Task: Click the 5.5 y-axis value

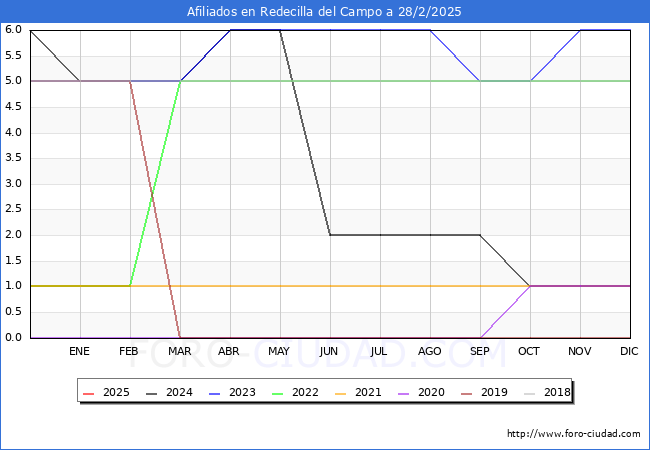Action: [x=13, y=56]
